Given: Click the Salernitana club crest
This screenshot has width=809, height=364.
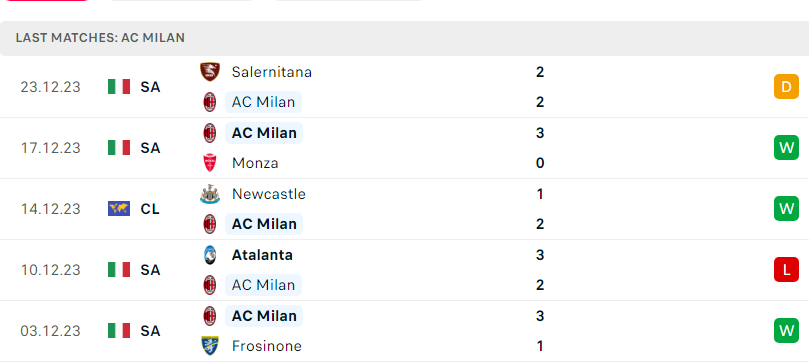Looking at the screenshot, I should click(210, 72).
